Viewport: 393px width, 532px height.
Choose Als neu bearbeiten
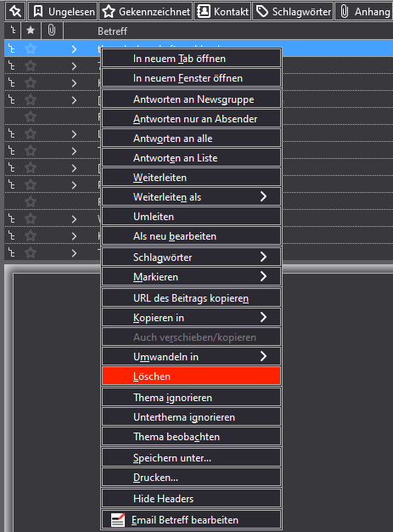click(x=192, y=236)
